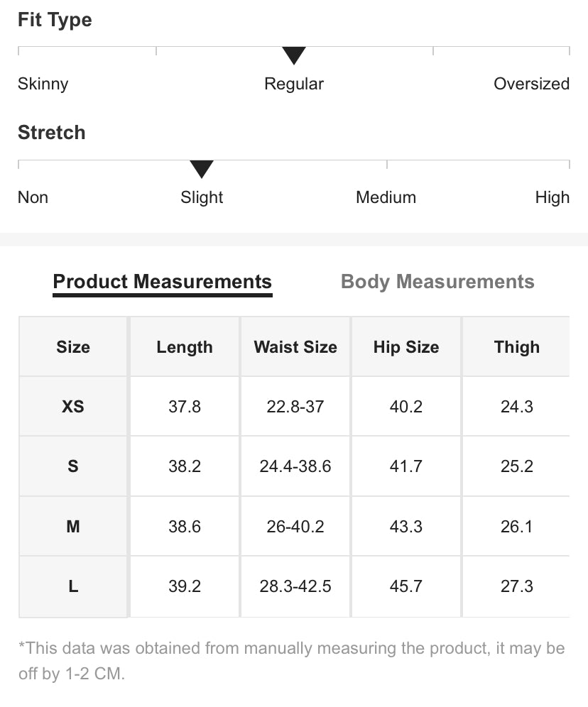Screen dimensions: 588x707
Task: Select the XS size row label
Action: [73, 407]
